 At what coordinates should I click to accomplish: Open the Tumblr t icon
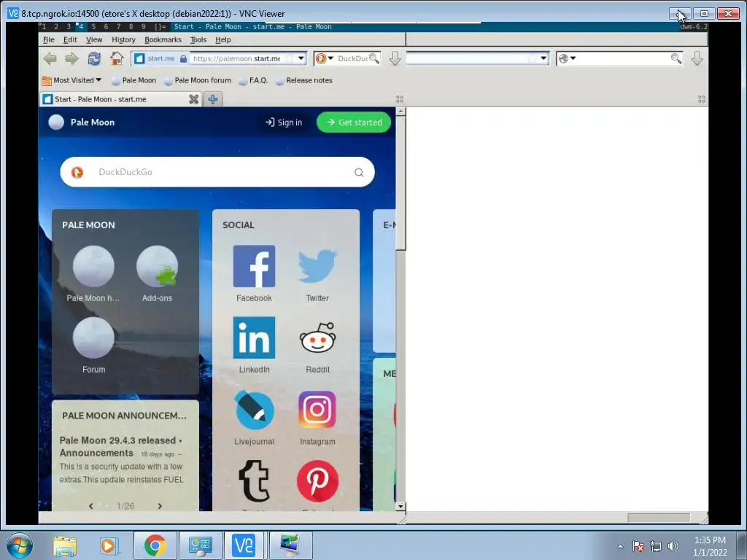coord(254,481)
